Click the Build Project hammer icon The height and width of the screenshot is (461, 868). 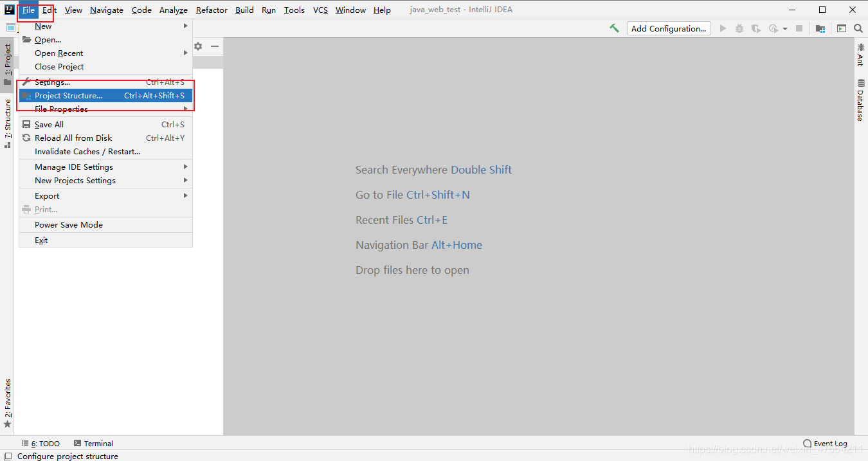(615, 28)
